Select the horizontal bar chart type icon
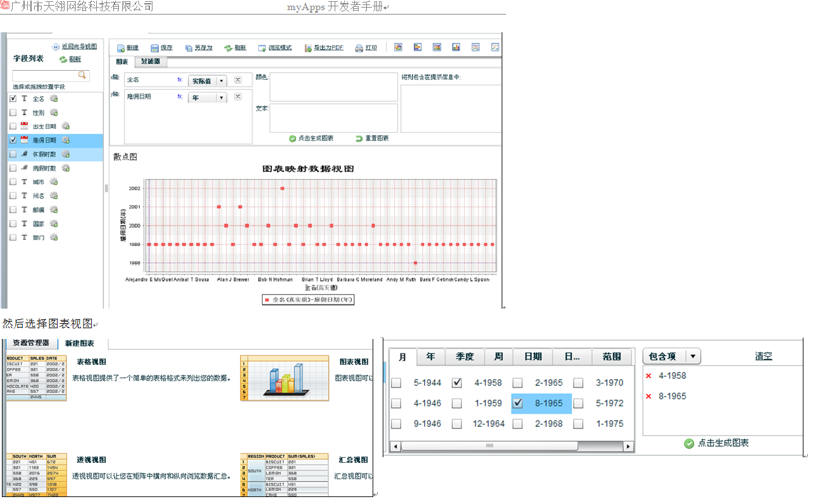The width and height of the screenshot is (818, 504). (x=418, y=47)
